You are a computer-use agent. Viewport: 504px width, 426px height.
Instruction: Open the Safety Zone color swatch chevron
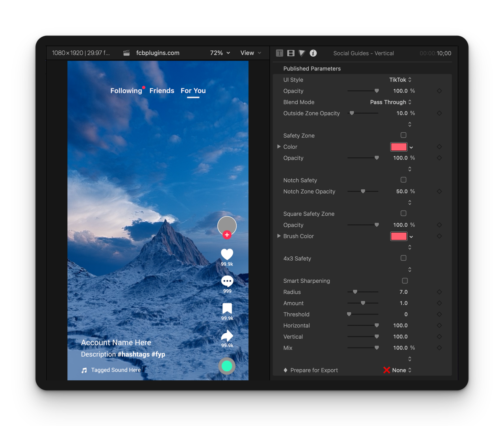click(411, 147)
